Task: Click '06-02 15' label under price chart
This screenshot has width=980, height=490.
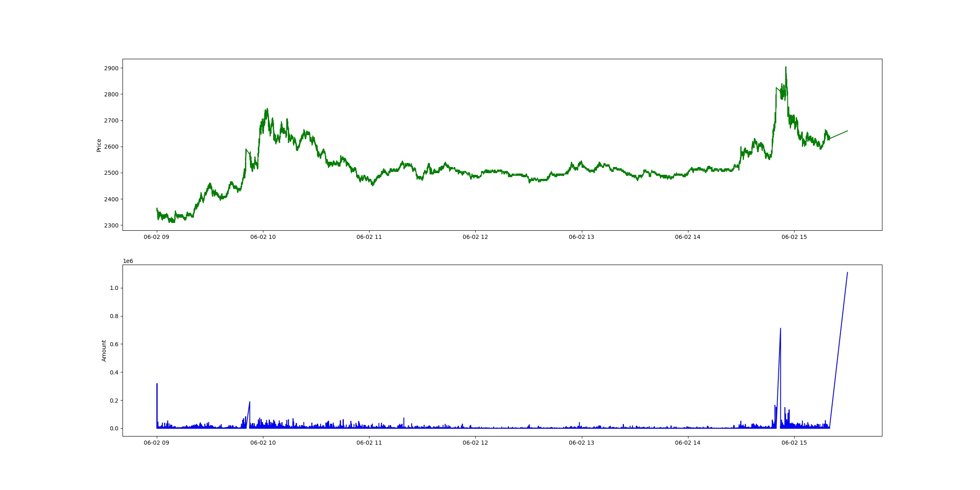Action: point(794,237)
